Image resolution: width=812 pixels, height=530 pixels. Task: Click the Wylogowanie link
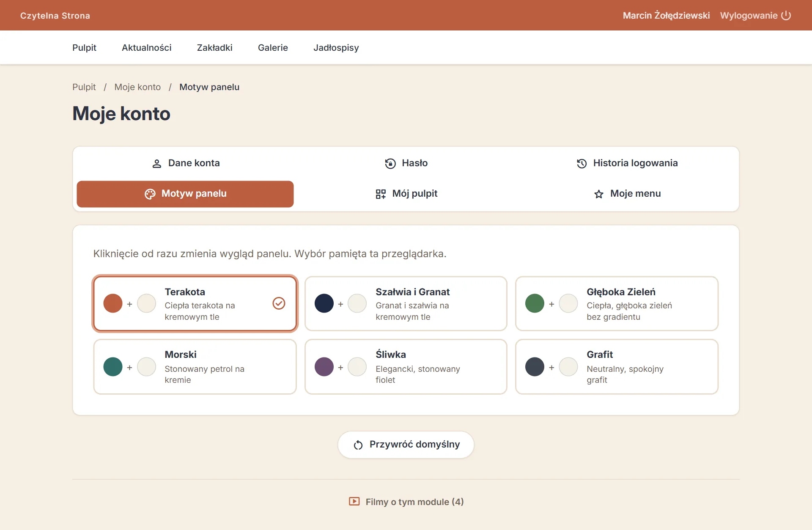pyautogui.click(x=755, y=16)
